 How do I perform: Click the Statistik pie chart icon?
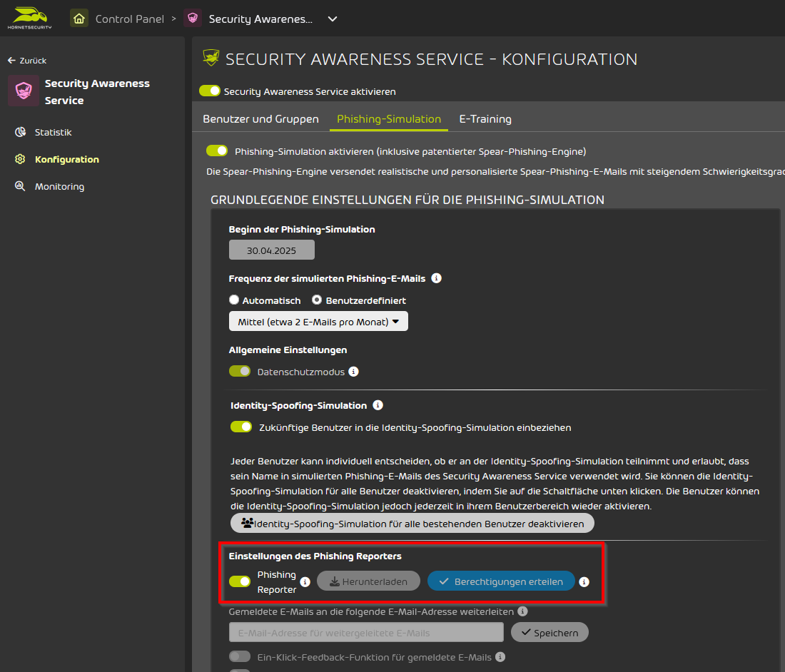pyautogui.click(x=20, y=132)
